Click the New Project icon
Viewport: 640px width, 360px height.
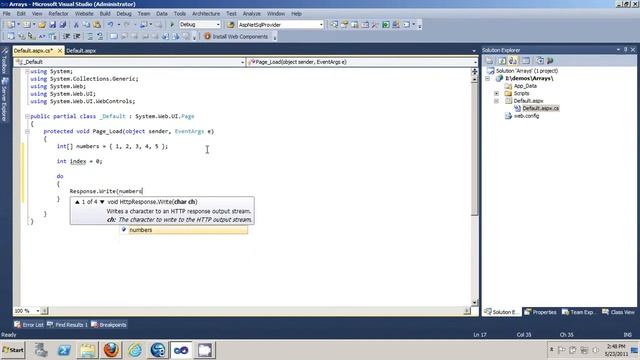pyautogui.click(x=11, y=25)
